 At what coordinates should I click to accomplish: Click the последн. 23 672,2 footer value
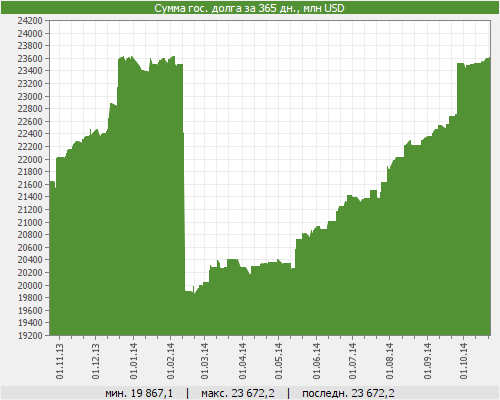click(348, 393)
